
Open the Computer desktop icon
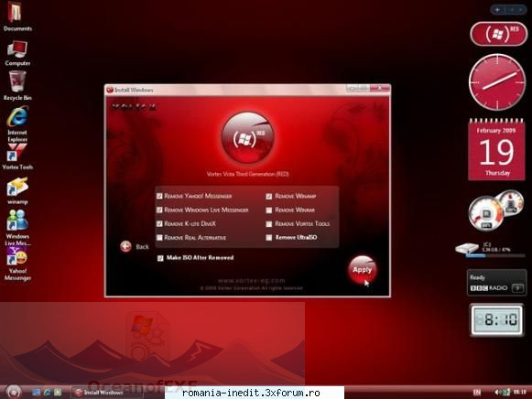click(17, 53)
